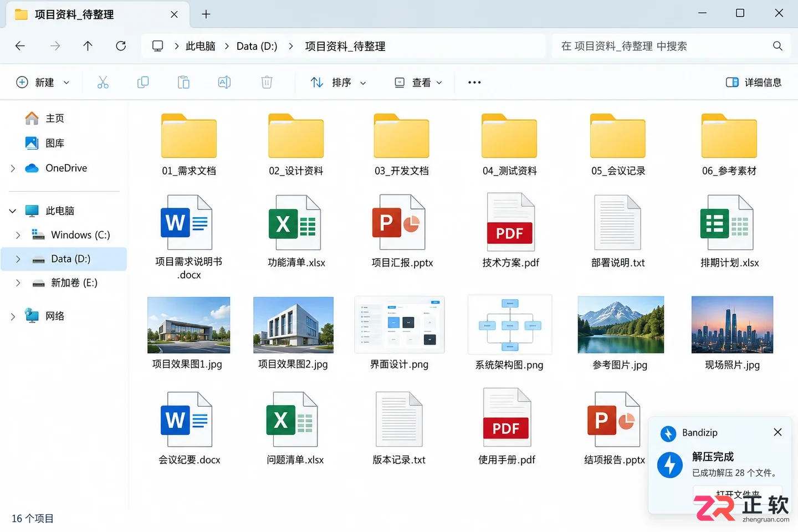The height and width of the screenshot is (532, 798).
Task: Close the 项目资料_待整理 tab
Action: [x=174, y=14]
